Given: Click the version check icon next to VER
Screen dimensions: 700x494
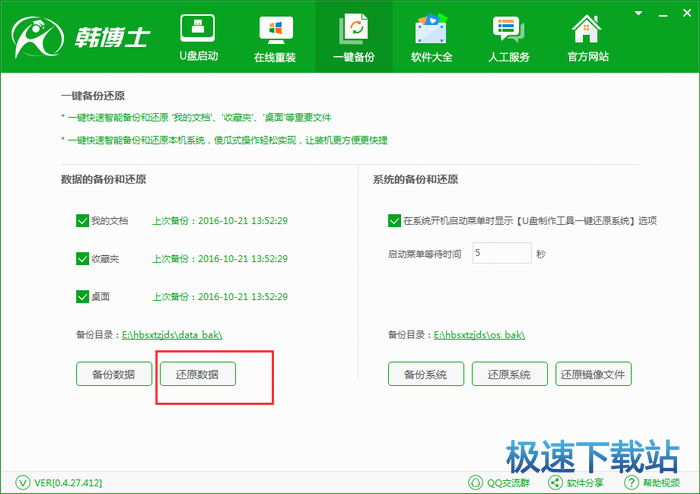Looking at the screenshot, I should [x=23, y=482].
